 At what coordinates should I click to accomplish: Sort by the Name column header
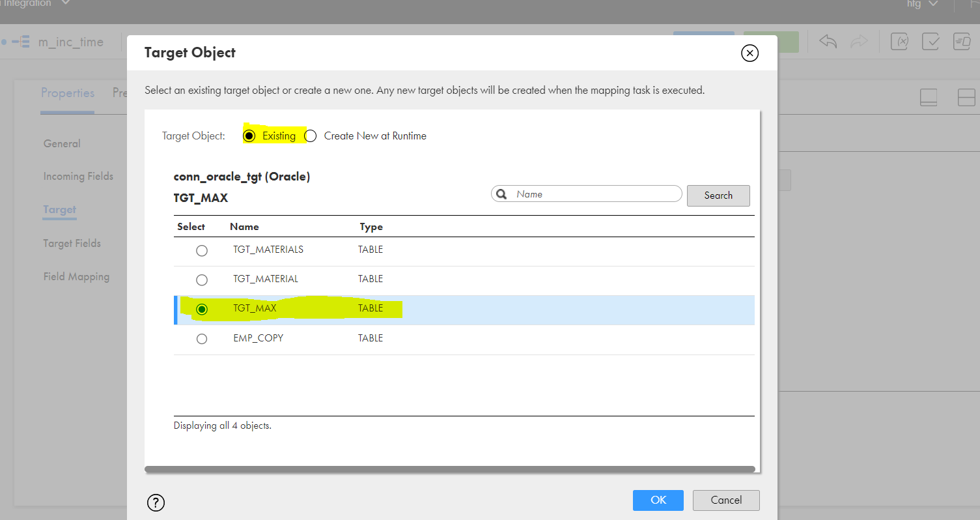(244, 227)
